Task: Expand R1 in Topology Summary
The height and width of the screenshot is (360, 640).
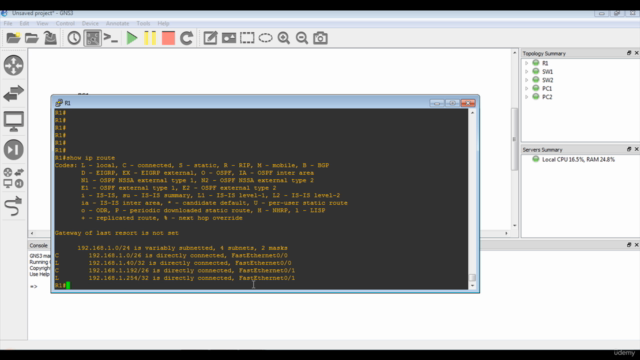Action: coord(527,63)
